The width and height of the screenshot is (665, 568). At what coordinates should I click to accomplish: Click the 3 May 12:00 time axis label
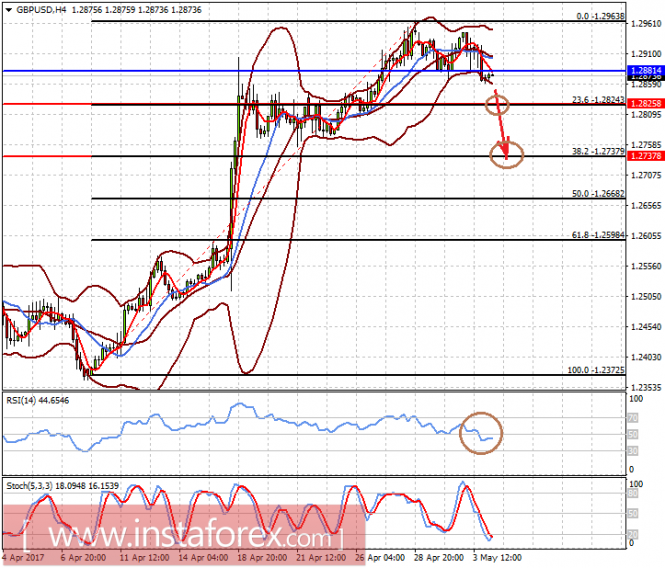coord(497,557)
